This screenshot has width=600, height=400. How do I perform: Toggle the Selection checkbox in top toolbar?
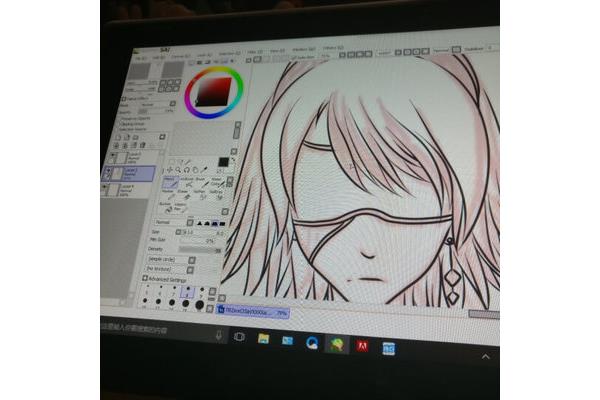click(294, 57)
